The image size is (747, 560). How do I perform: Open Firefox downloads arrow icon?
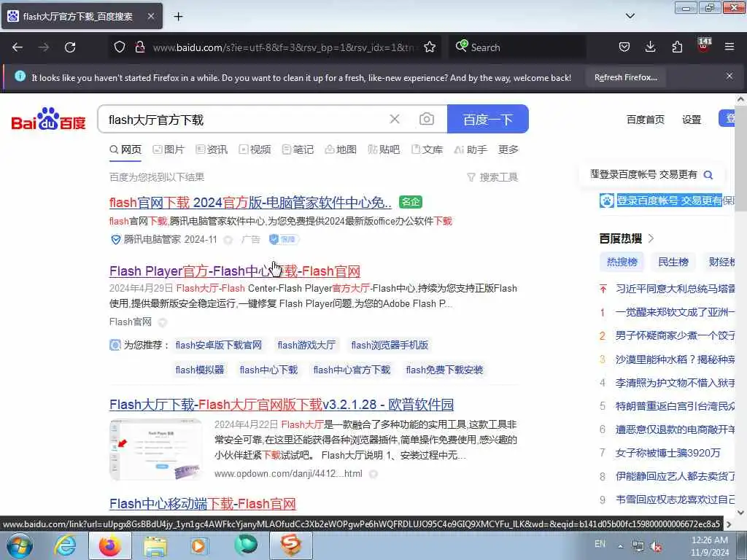click(650, 47)
